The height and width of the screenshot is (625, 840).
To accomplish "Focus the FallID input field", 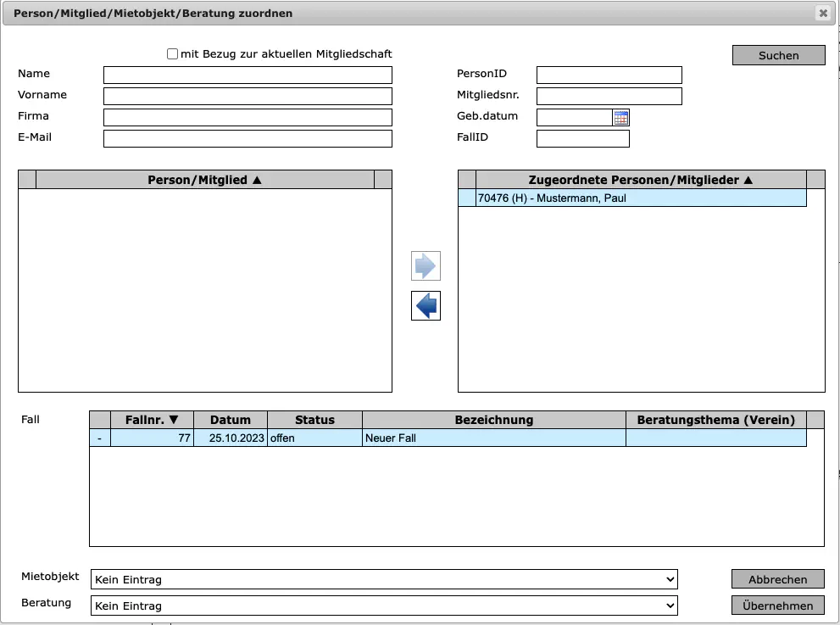I will tap(582, 139).
